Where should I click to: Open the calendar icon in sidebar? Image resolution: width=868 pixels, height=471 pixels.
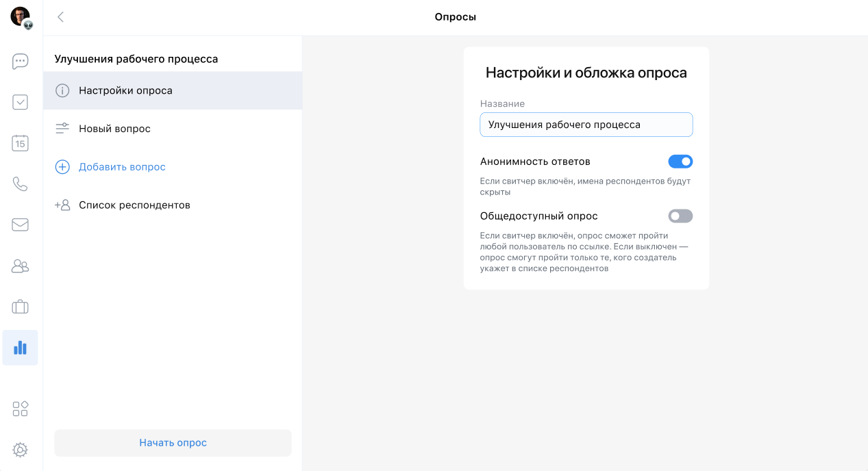pyautogui.click(x=21, y=143)
